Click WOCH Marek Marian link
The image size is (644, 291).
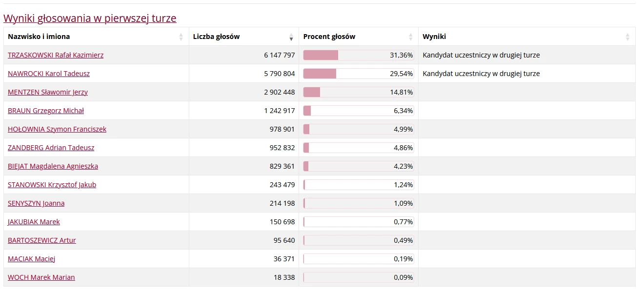point(41,277)
